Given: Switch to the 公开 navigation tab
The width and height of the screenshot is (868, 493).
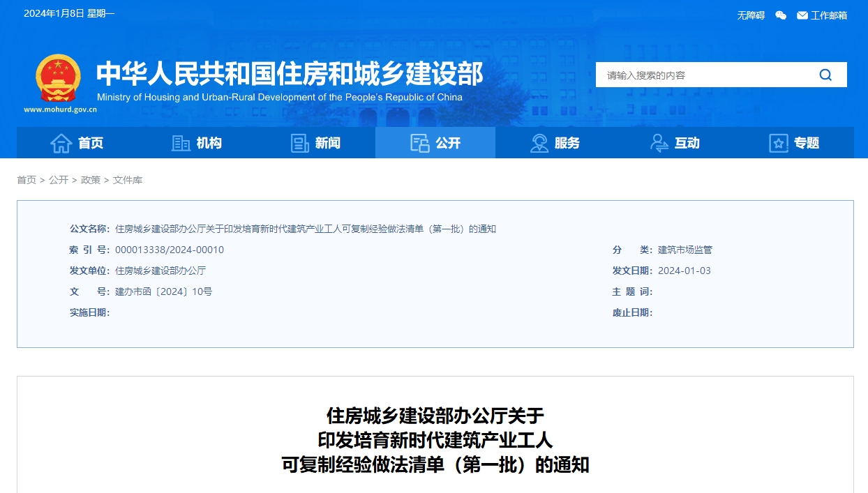Looking at the screenshot, I should coord(435,142).
